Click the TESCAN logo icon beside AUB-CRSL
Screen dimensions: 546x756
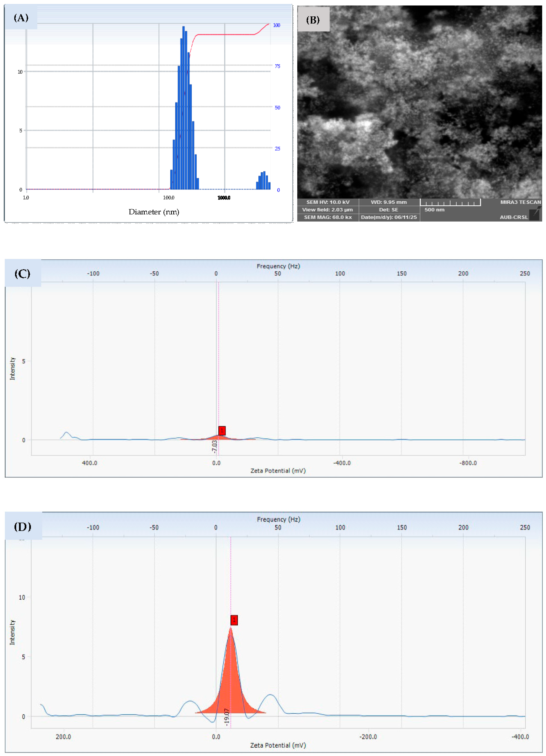(535, 214)
